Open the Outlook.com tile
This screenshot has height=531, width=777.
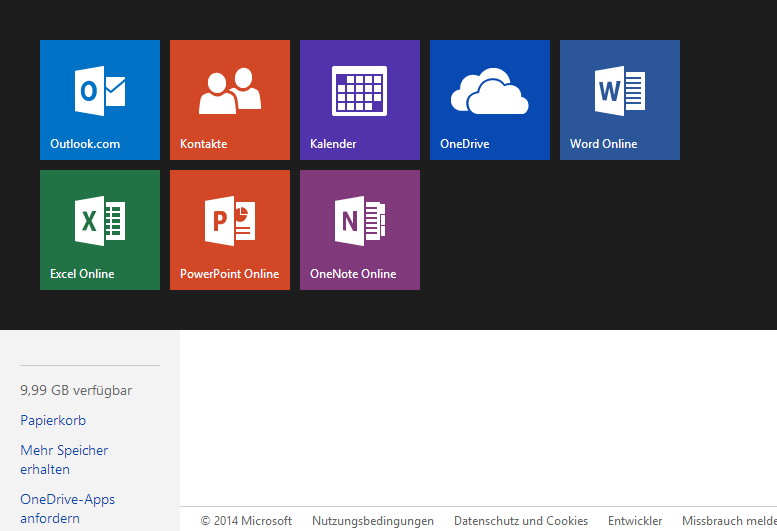100,100
